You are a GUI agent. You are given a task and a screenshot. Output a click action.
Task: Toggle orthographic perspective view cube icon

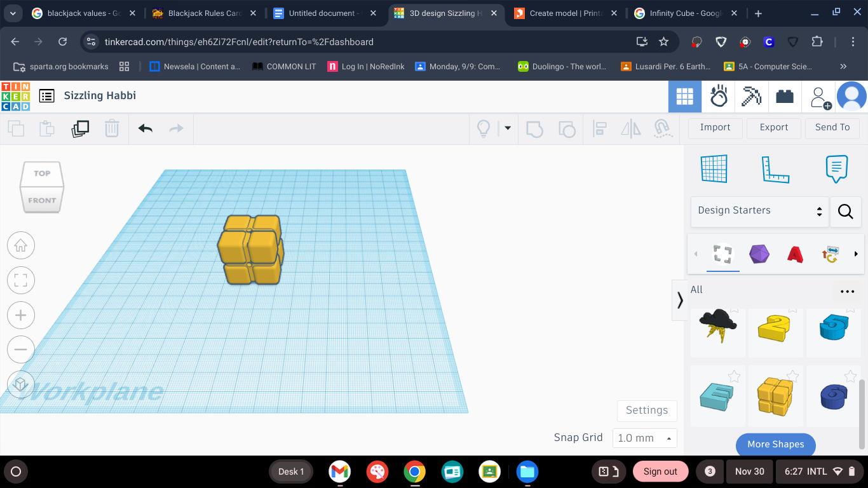click(x=21, y=384)
